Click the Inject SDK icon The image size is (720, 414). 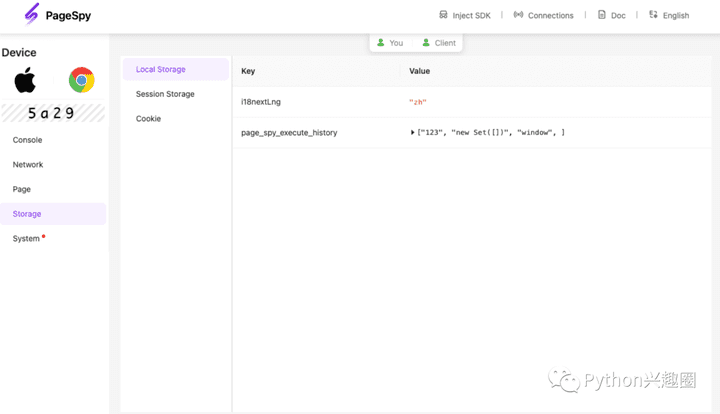[443, 15]
